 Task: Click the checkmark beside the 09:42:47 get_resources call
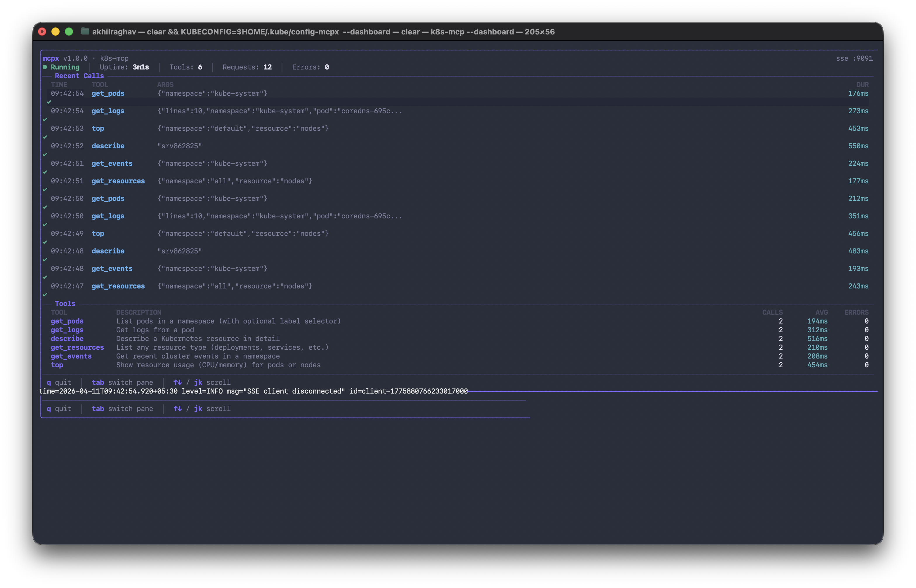click(x=45, y=295)
